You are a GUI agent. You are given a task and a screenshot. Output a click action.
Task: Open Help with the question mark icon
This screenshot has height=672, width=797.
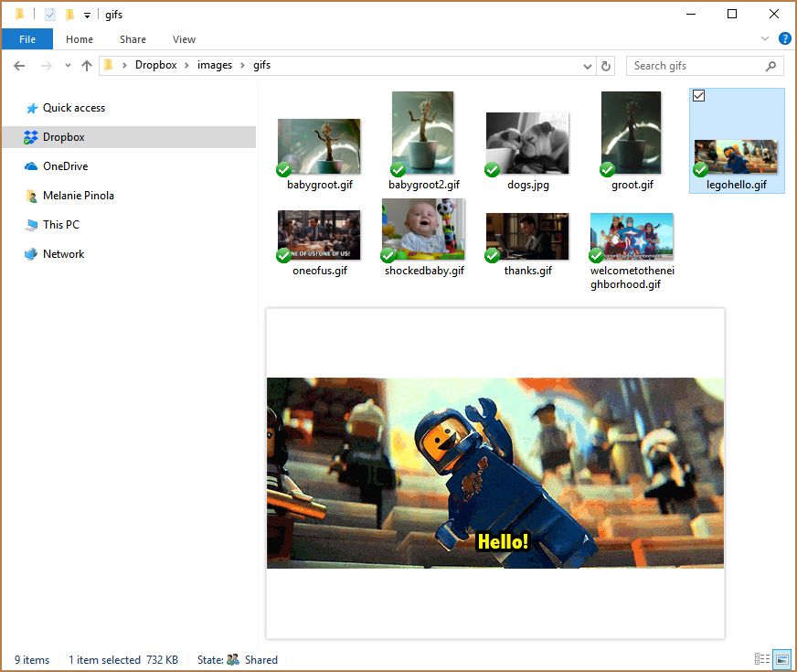pyautogui.click(x=784, y=39)
